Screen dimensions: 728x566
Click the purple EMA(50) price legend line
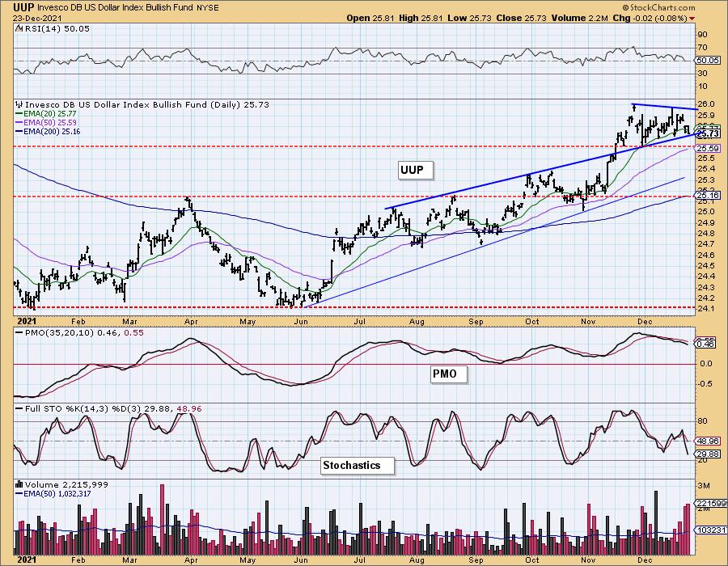[19, 122]
